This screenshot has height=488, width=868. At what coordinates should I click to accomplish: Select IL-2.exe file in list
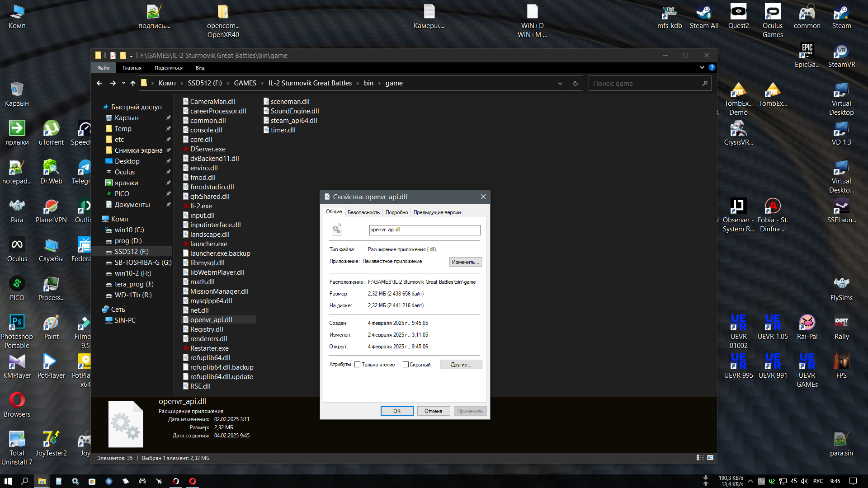click(201, 206)
